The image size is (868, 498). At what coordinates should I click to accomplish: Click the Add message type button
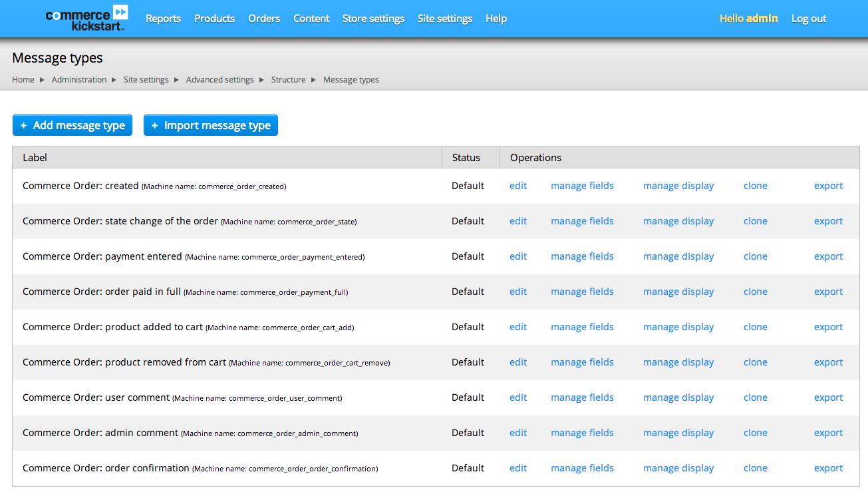72,125
